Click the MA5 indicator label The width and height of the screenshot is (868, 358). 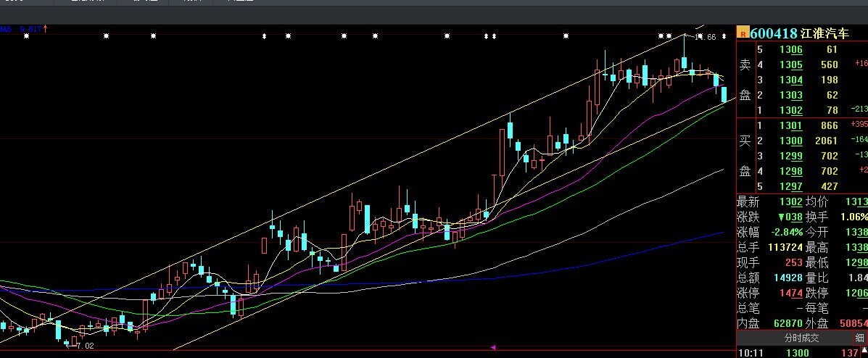[x=5, y=29]
